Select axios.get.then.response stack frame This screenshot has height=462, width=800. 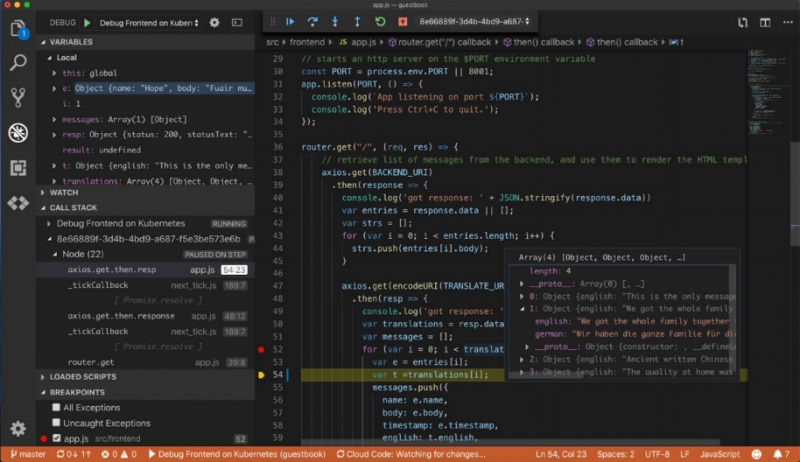pyautogui.click(x=145, y=316)
